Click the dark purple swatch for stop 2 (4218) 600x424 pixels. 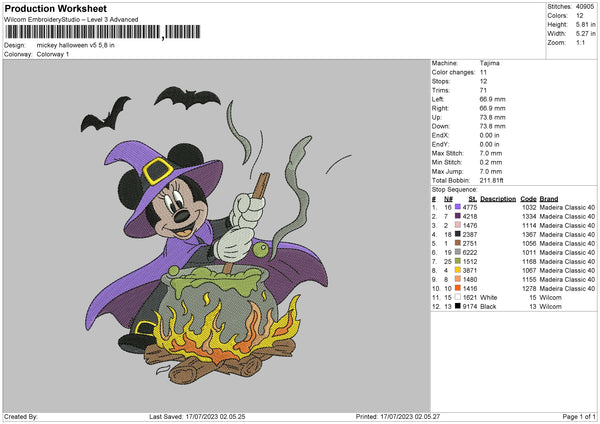(x=458, y=216)
